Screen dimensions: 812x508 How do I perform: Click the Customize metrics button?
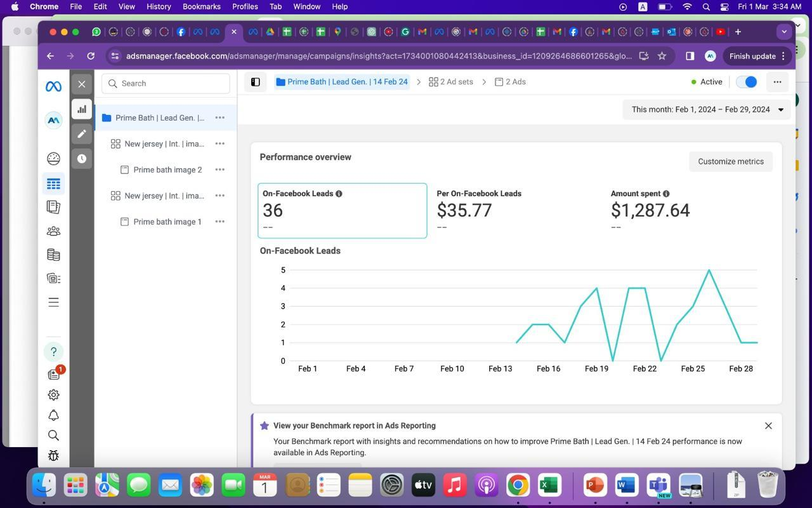731,161
